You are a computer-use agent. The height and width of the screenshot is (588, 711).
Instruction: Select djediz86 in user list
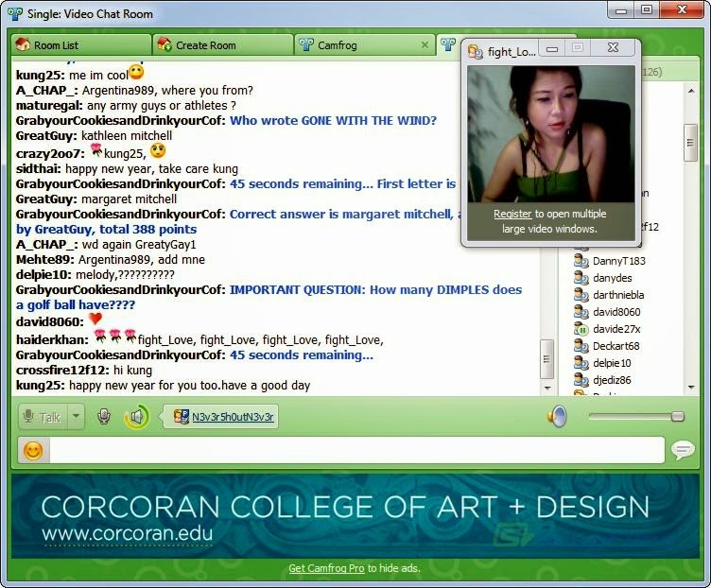click(x=612, y=380)
